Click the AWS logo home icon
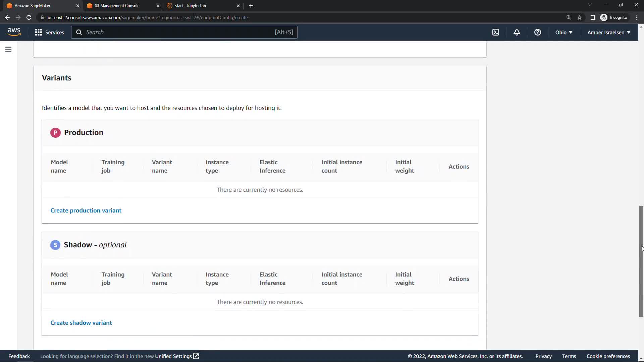This screenshot has height=362, width=644. (x=14, y=32)
